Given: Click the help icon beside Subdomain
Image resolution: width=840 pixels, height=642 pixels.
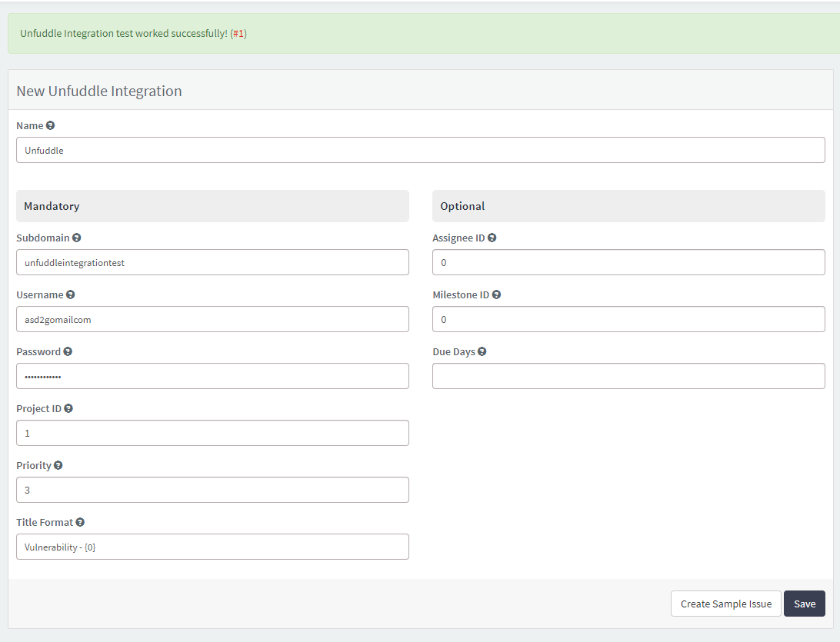Looking at the screenshot, I should pyautogui.click(x=77, y=238).
